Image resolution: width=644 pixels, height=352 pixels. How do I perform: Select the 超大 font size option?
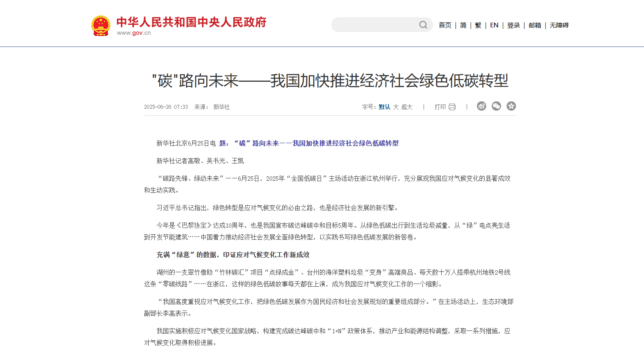tap(407, 107)
